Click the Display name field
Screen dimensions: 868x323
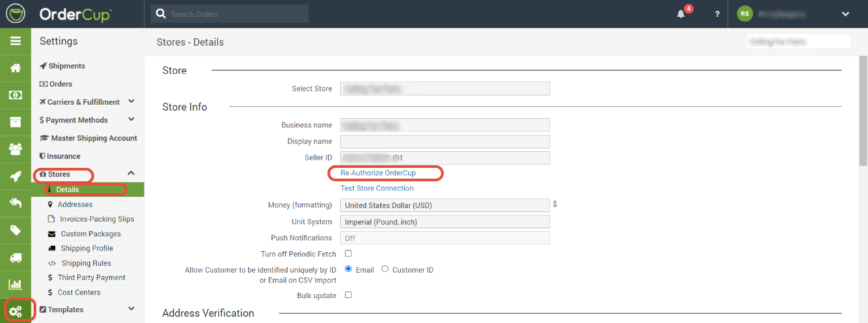tap(445, 142)
